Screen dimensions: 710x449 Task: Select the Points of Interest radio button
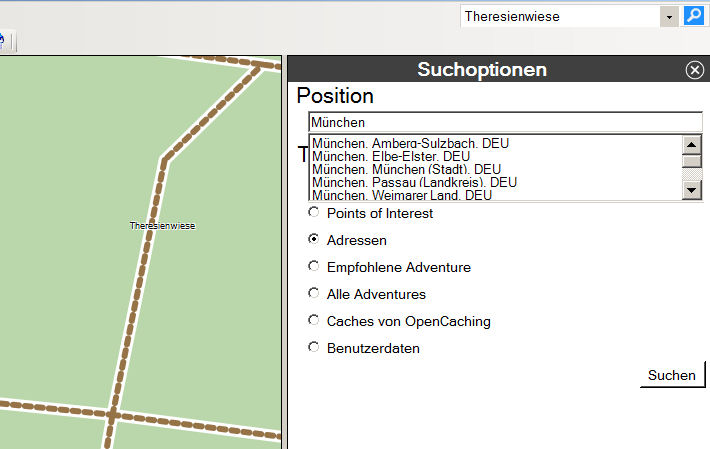[314, 212]
